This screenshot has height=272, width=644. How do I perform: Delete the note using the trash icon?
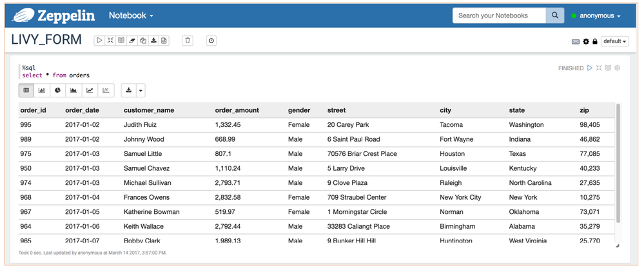[x=188, y=40]
